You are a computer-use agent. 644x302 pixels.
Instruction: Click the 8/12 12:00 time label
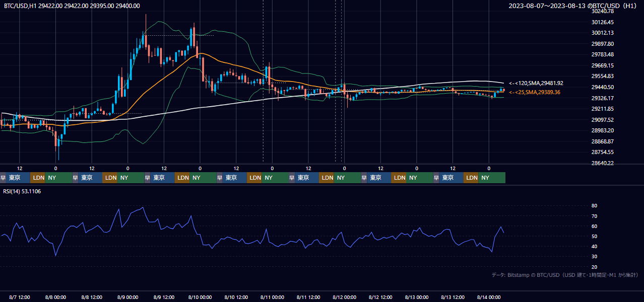380,297
